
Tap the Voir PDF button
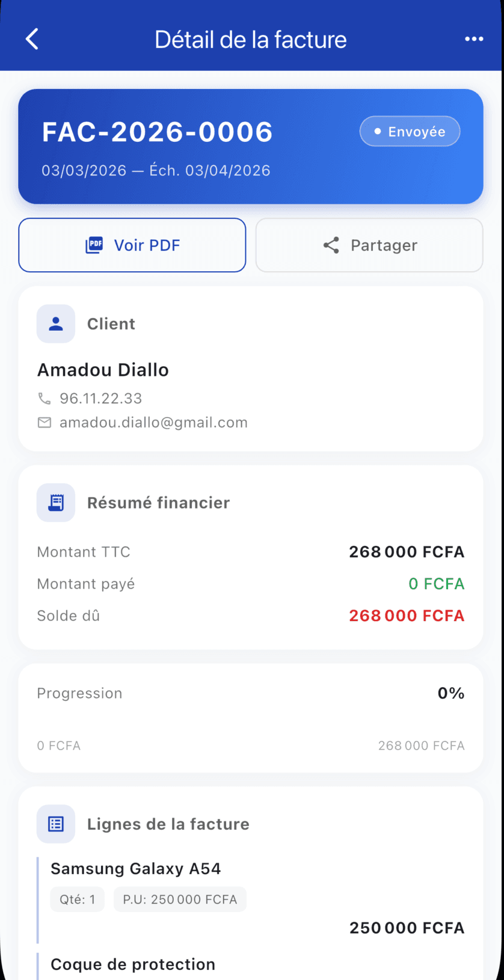point(132,245)
